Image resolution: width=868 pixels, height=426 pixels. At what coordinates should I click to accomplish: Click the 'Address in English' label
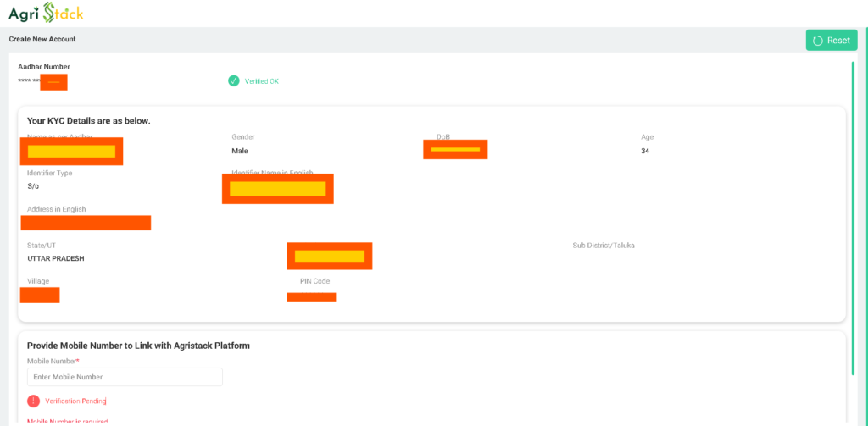pos(57,209)
